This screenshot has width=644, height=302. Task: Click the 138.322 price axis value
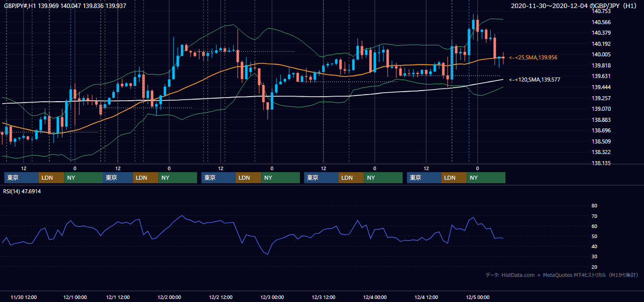pos(602,152)
